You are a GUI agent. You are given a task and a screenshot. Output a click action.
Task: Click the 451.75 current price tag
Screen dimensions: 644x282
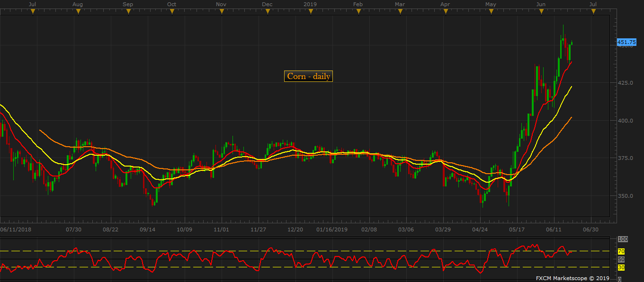pos(626,42)
